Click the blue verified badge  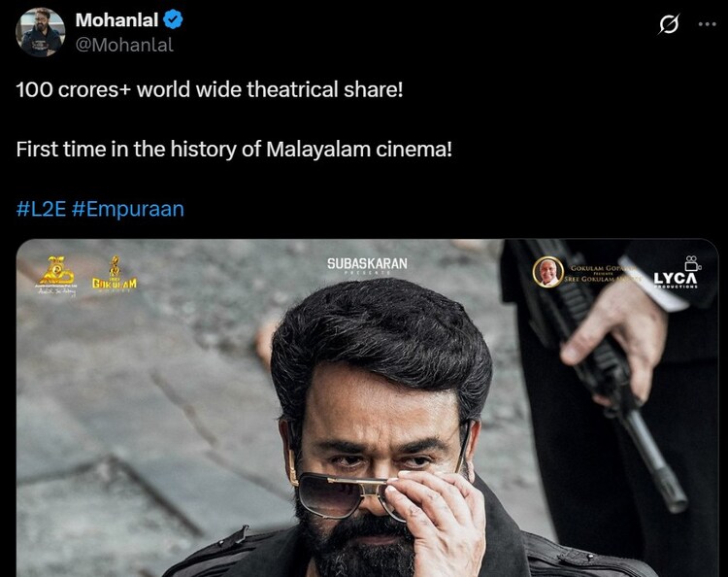click(173, 20)
